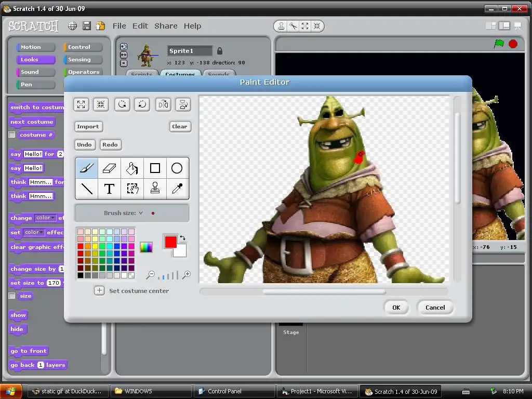532x399 pixels.
Task: Swap foreground and background colors
Action: pos(182,238)
